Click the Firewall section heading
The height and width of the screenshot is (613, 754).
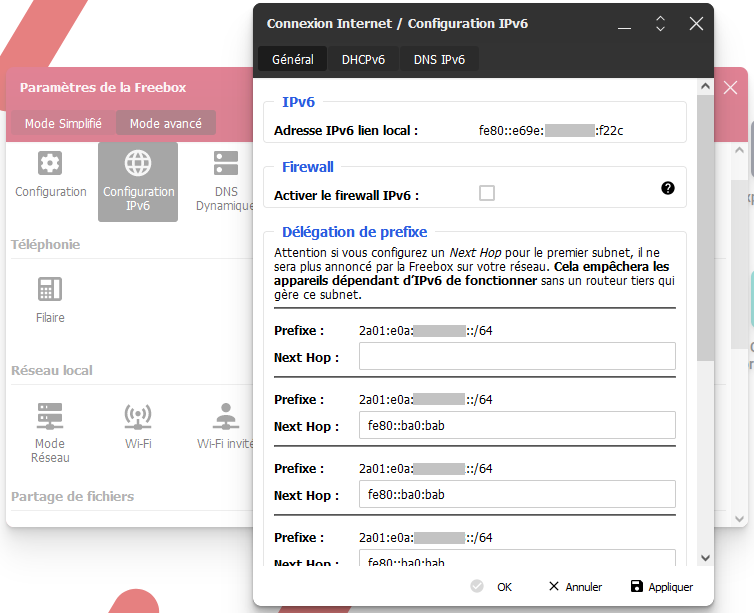click(308, 167)
